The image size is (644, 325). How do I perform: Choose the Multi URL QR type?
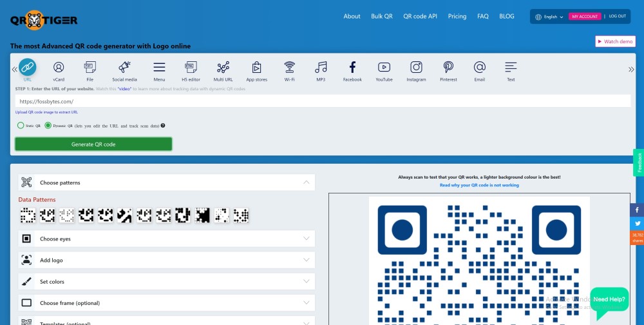[223, 67]
